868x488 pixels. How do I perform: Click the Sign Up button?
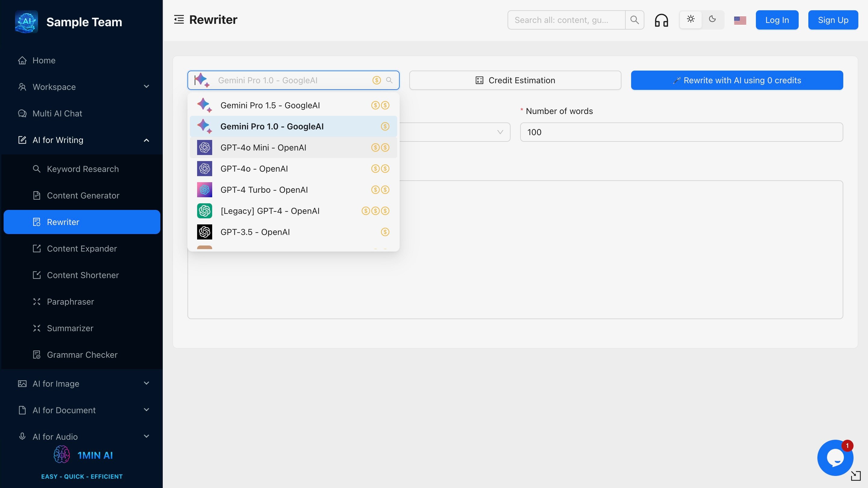pos(833,20)
